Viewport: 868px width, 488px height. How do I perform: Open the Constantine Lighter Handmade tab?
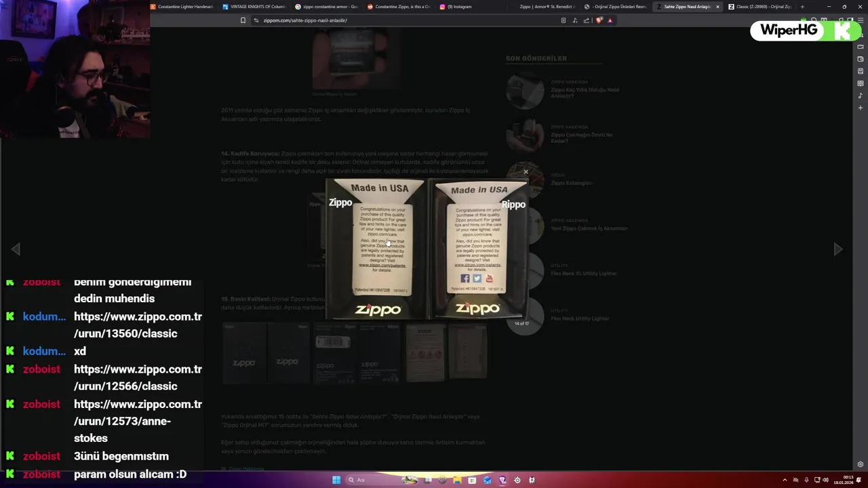(182, 7)
